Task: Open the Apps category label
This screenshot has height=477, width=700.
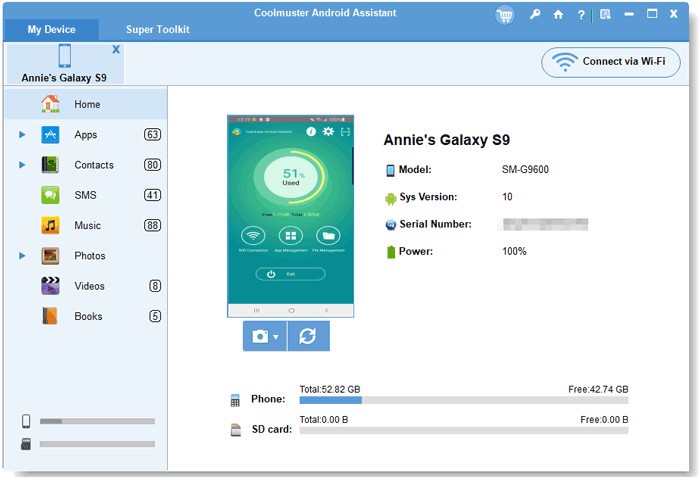Action: click(86, 134)
